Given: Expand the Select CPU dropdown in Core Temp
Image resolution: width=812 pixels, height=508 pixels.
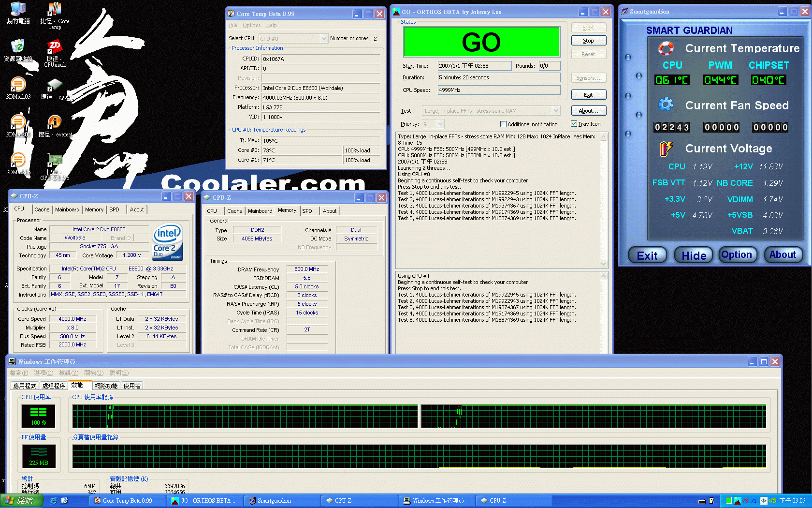Looking at the screenshot, I should tap(324, 38).
